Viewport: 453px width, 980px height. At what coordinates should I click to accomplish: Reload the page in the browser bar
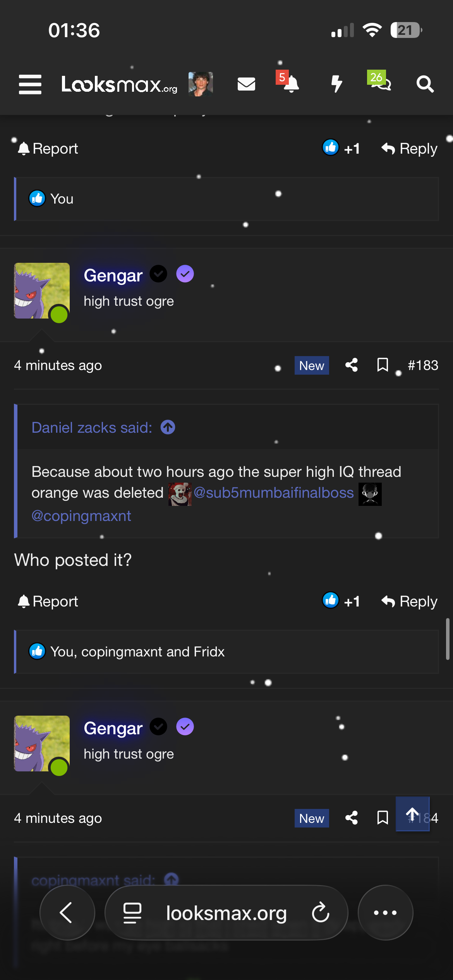click(x=321, y=913)
